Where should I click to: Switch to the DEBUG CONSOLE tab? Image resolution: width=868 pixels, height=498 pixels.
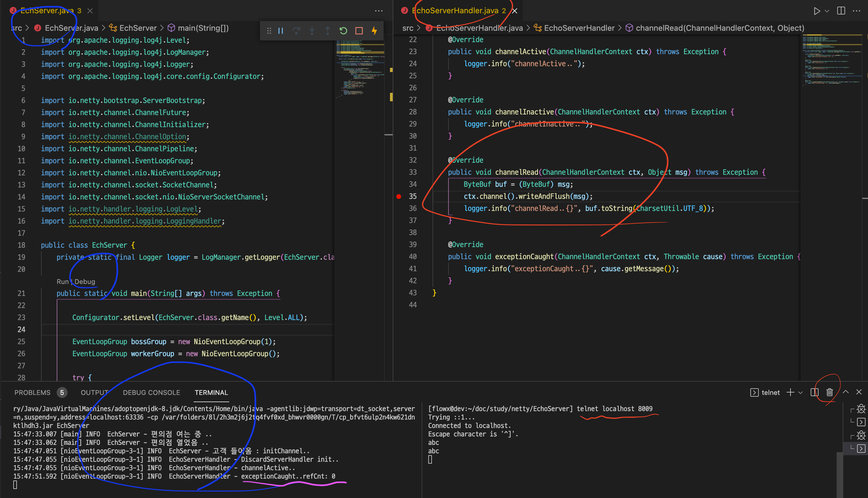pyautogui.click(x=151, y=393)
